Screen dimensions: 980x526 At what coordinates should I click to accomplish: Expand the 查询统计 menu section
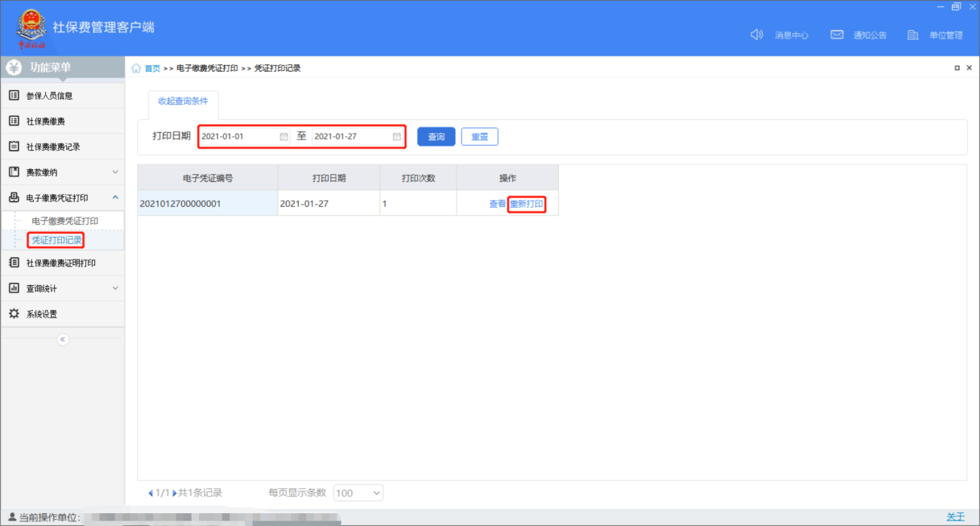click(115, 288)
